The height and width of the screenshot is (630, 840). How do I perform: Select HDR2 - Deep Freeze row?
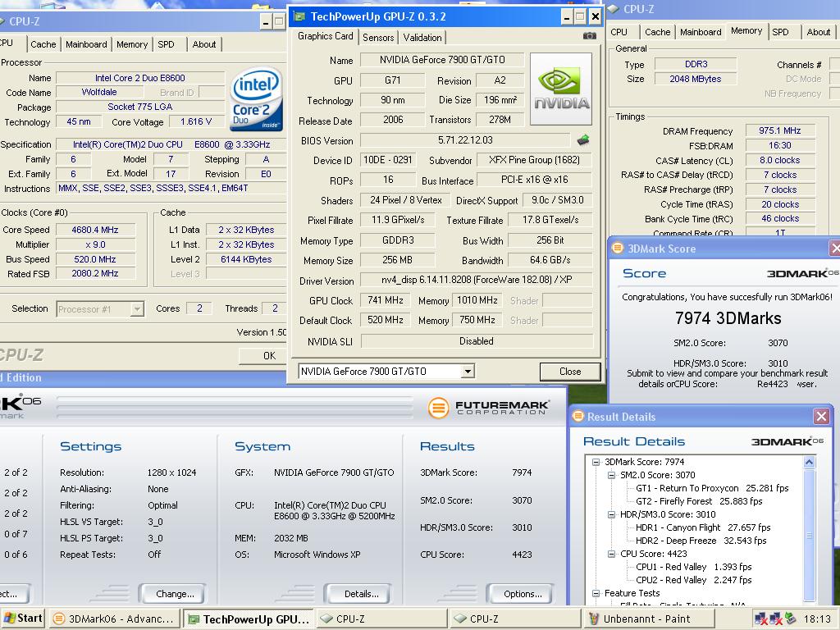point(701,541)
